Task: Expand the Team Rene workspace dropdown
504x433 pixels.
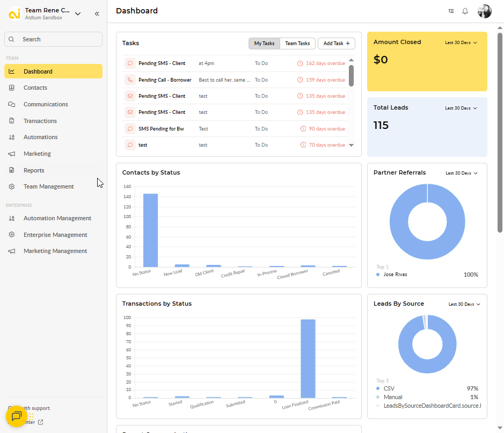Action: click(x=78, y=14)
